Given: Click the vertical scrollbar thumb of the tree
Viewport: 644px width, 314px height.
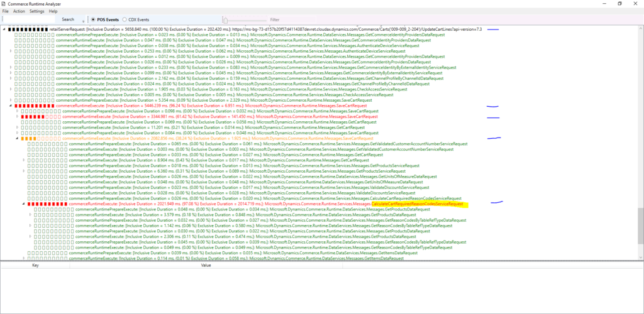Looking at the screenshot, I should 641,226.
